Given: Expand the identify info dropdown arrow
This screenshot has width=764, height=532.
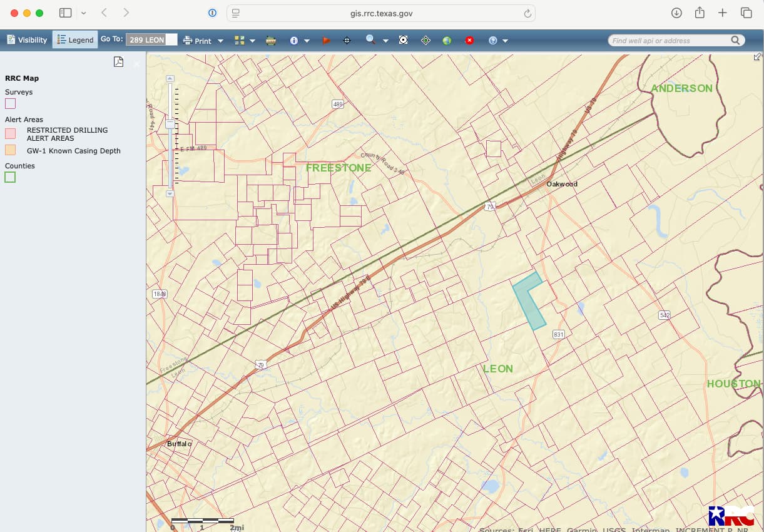Looking at the screenshot, I should [x=307, y=41].
